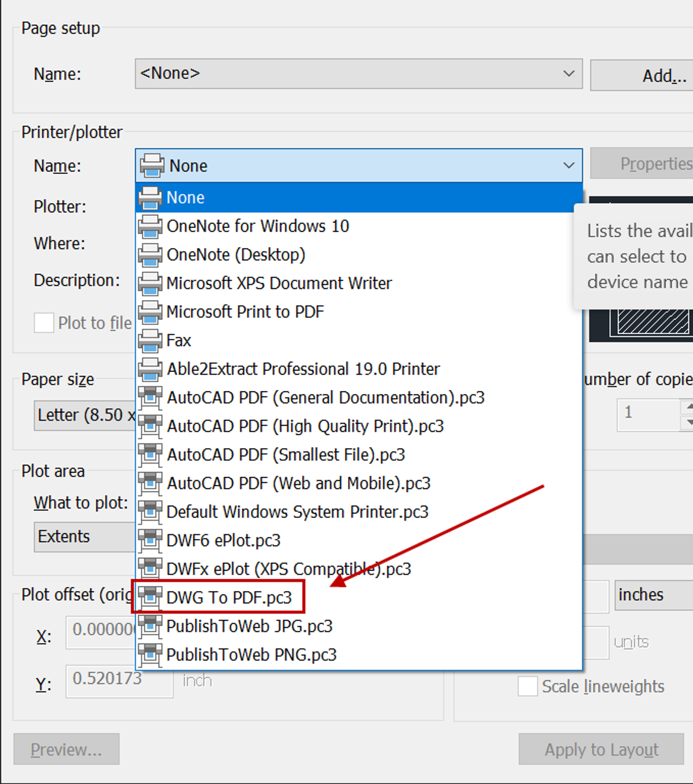Click printer icon beside OneNote for Windows 10
This screenshot has width=693, height=784.
tap(150, 226)
